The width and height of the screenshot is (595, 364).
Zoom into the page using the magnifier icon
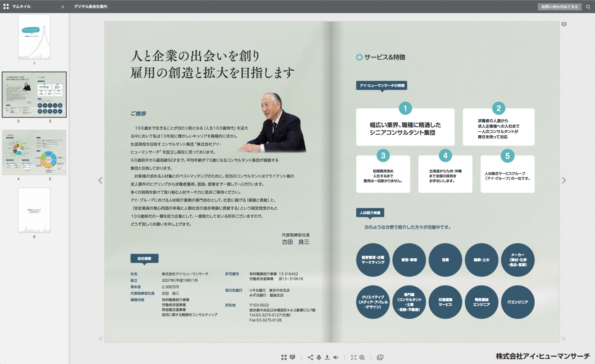pos(362,357)
